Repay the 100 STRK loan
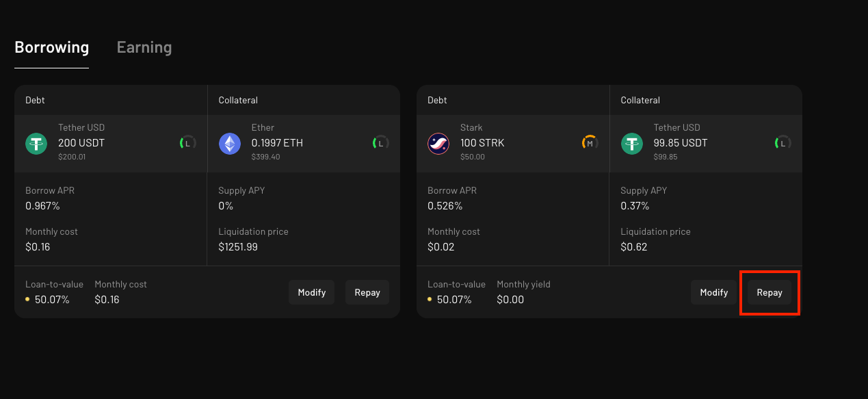The image size is (868, 399). [x=770, y=292]
